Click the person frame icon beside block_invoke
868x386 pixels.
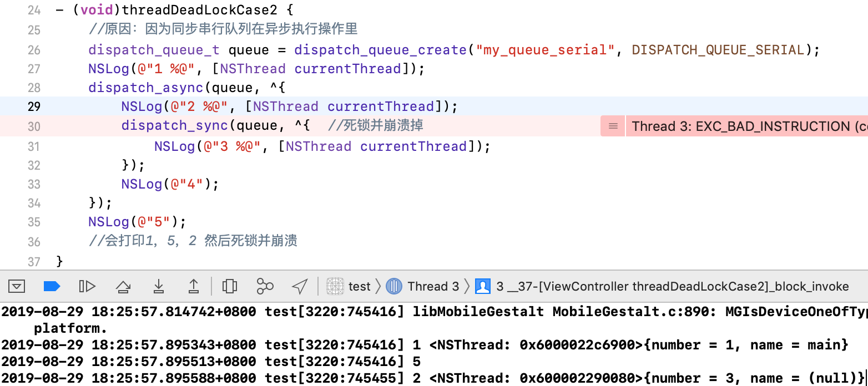coord(483,286)
